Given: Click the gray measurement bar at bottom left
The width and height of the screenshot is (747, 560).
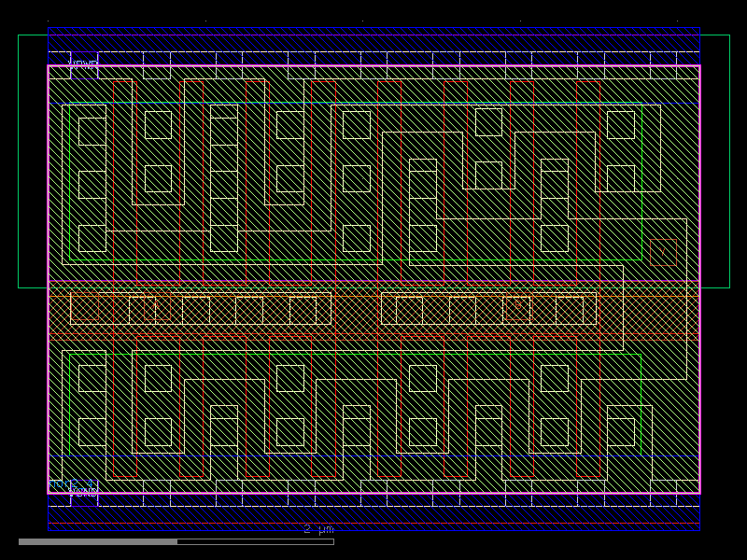Looking at the screenshot, I should click(93, 539).
